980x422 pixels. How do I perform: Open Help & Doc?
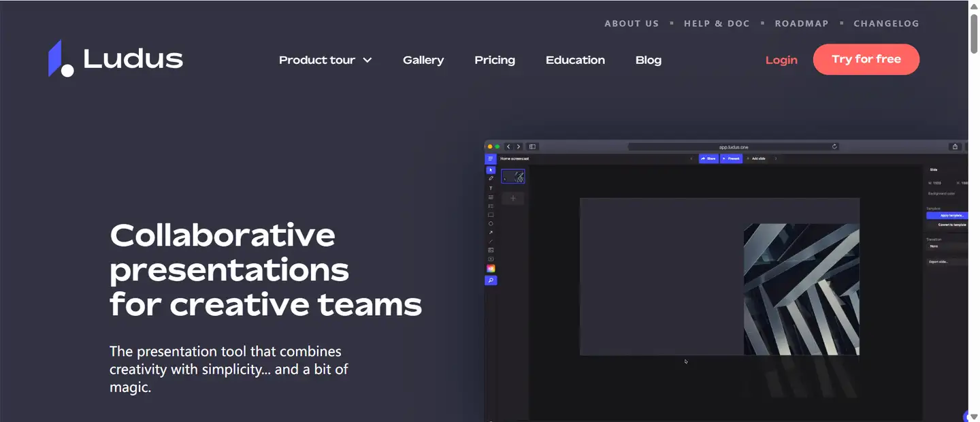tap(717, 23)
